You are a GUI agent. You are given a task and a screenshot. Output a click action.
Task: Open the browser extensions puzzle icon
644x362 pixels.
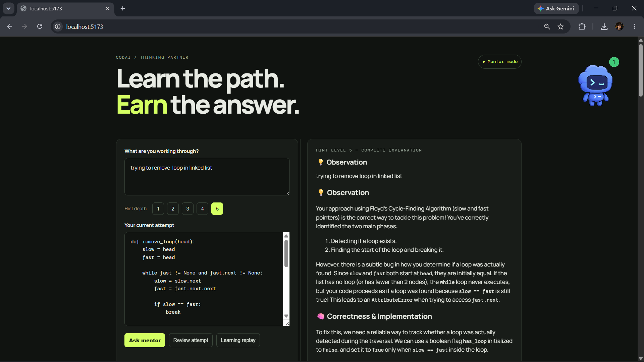582,26
